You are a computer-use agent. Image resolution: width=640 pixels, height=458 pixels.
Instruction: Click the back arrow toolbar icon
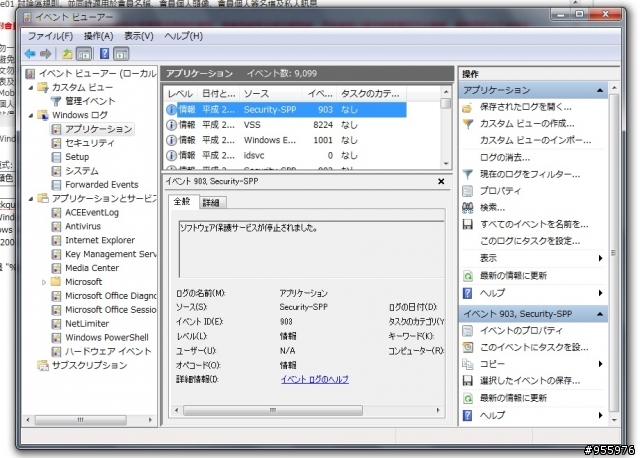(30, 53)
